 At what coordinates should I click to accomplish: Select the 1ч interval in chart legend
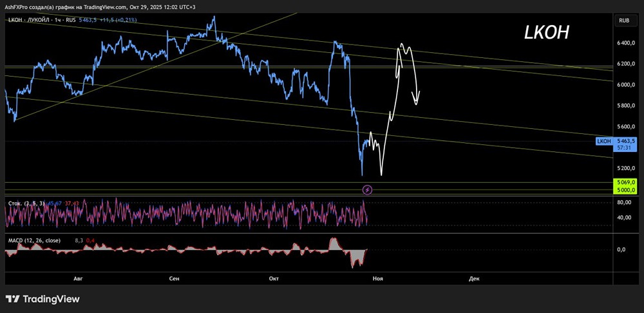coord(57,20)
